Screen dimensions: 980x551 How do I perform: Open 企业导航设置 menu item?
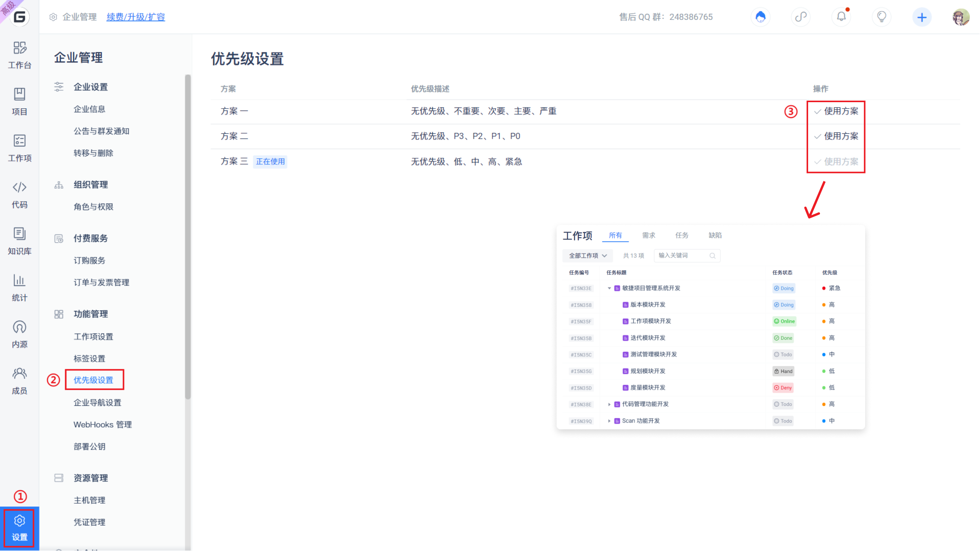(97, 403)
